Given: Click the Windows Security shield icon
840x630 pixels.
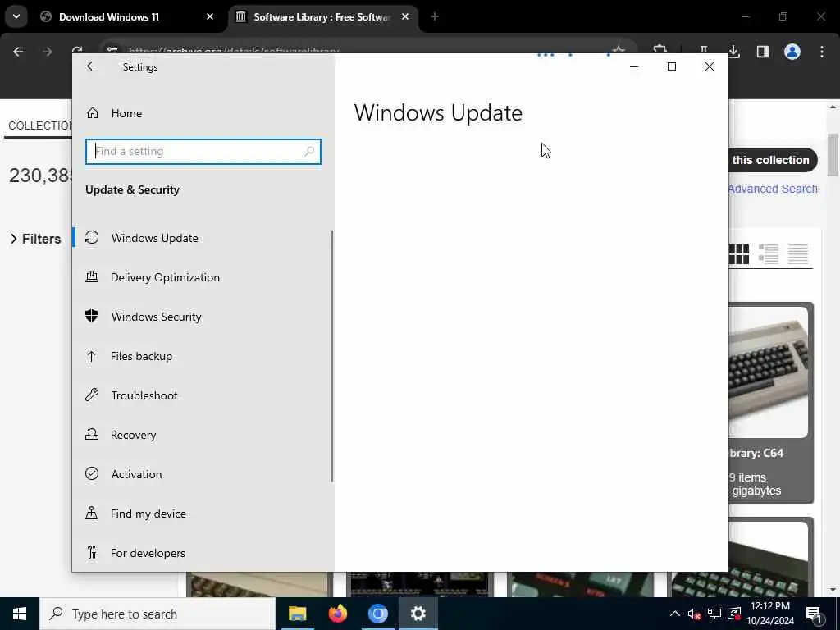Looking at the screenshot, I should point(92,316).
